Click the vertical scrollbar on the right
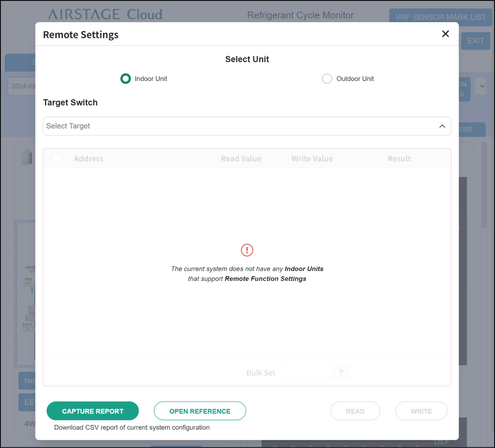495x448 pixels. (x=484, y=181)
